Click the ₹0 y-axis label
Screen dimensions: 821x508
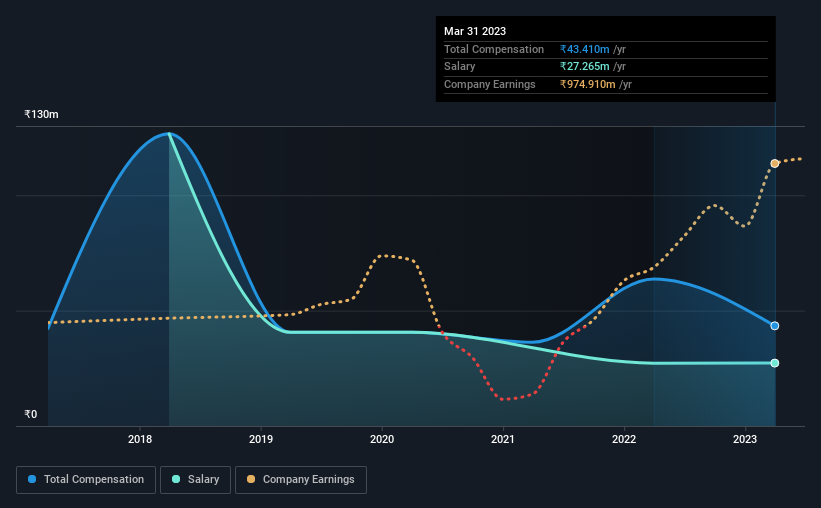coord(31,414)
